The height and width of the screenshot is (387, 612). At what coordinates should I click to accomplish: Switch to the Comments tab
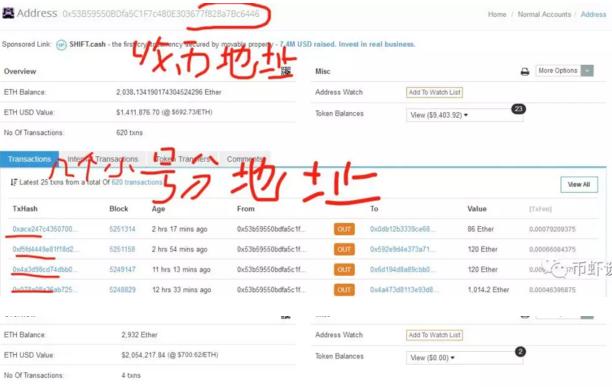pyautogui.click(x=245, y=159)
